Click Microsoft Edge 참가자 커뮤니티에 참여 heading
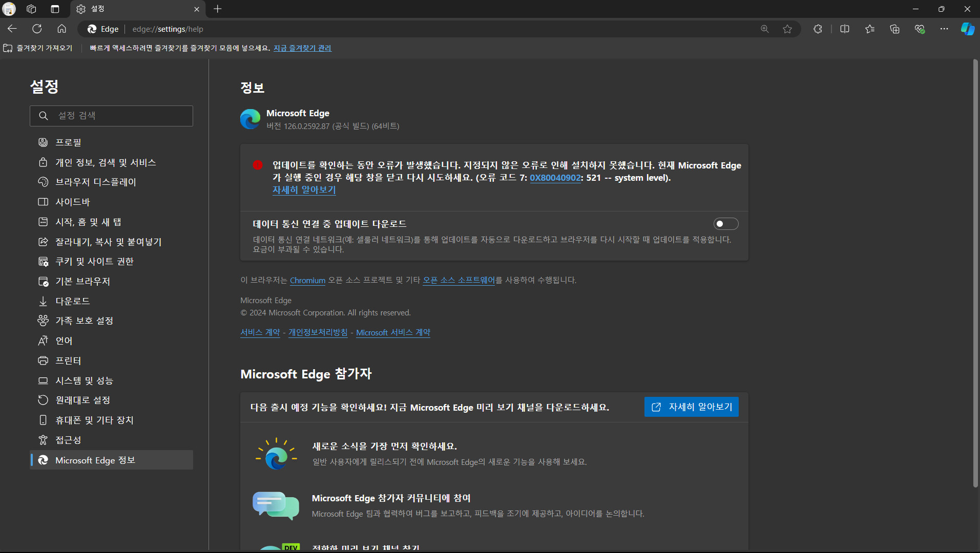 [x=391, y=498]
